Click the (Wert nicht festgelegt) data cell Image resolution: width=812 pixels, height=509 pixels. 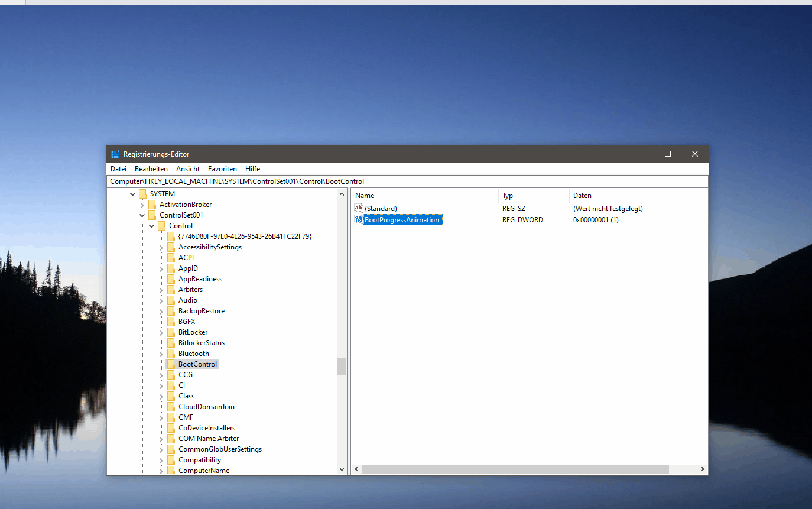tap(608, 209)
